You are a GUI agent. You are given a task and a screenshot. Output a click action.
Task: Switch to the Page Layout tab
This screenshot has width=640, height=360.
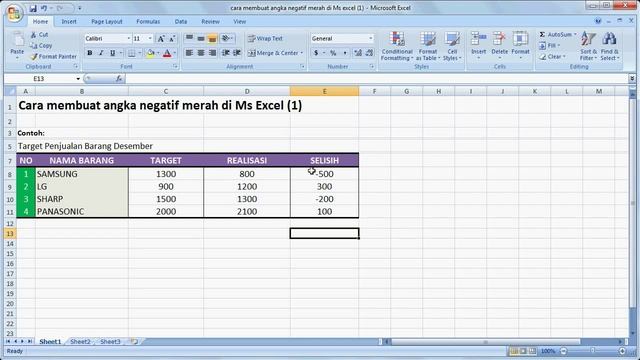tap(107, 22)
